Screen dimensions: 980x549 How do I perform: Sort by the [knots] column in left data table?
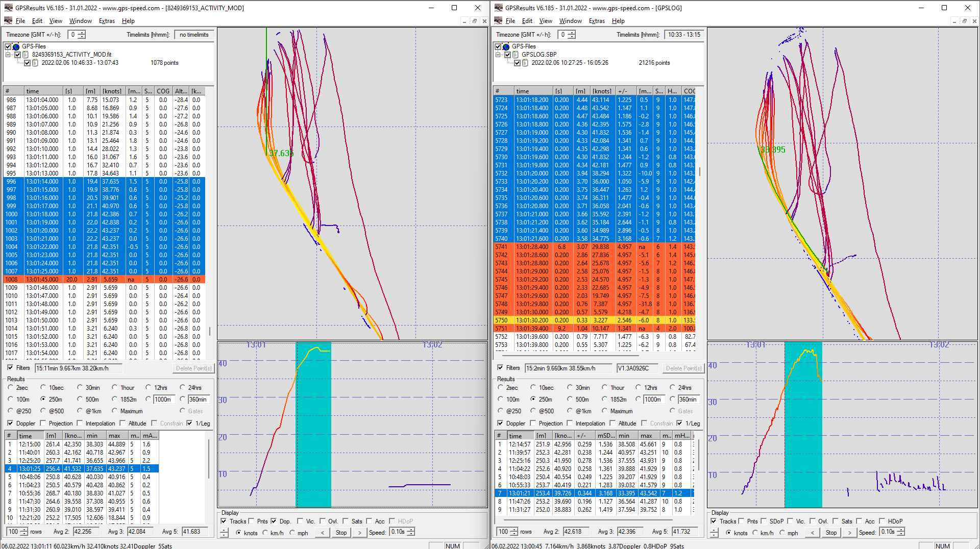pyautogui.click(x=112, y=91)
